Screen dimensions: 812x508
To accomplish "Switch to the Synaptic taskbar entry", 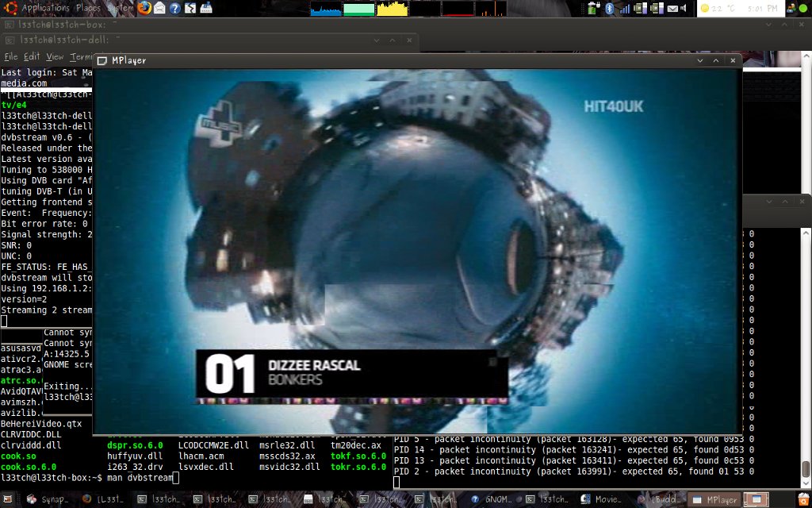I will [48, 499].
